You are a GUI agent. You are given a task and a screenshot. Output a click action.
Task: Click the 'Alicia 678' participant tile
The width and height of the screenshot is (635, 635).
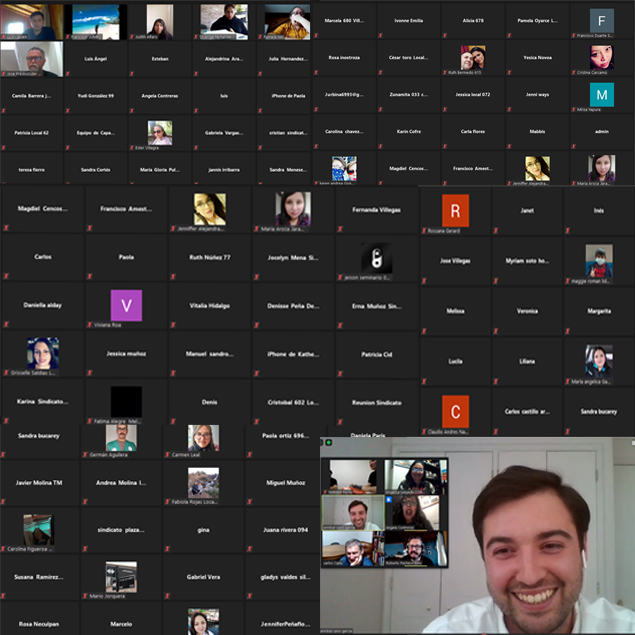click(473, 21)
